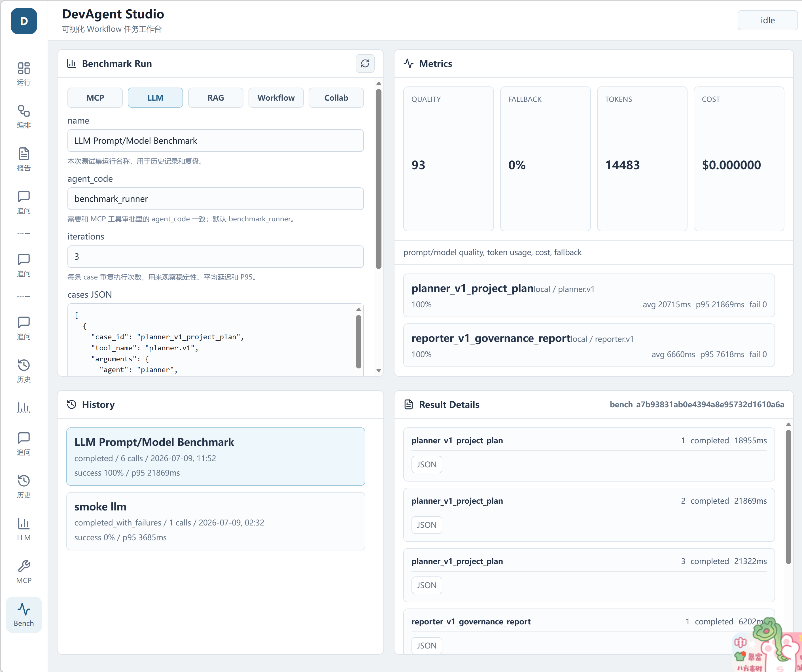Click the Result Details scrollbar thumb
The image size is (802, 672).
788,497
